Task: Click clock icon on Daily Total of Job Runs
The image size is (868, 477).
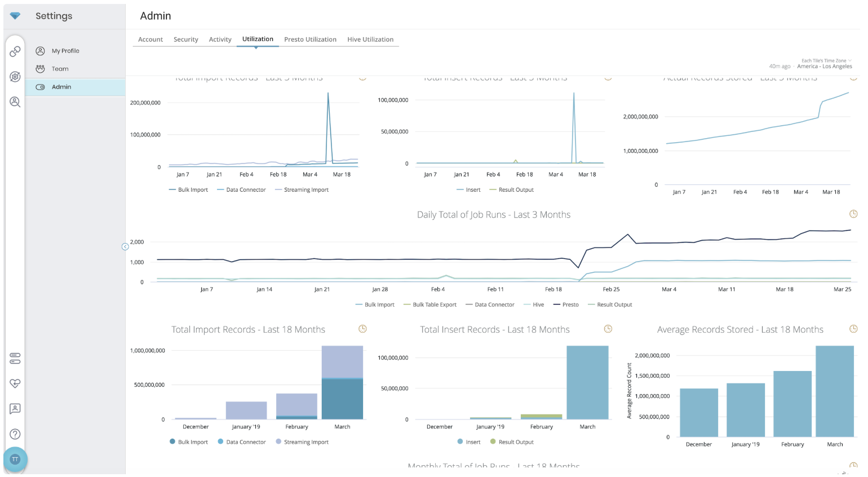Action: [853, 214]
